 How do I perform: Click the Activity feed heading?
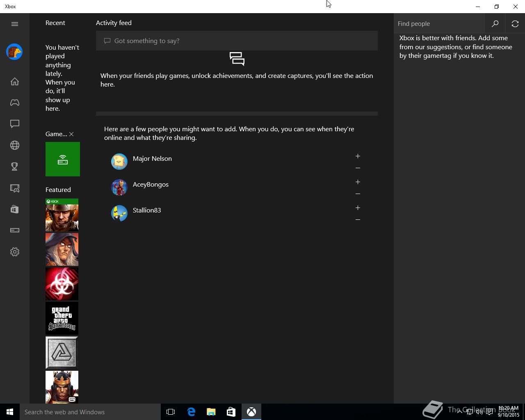click(x=114, y=23)
